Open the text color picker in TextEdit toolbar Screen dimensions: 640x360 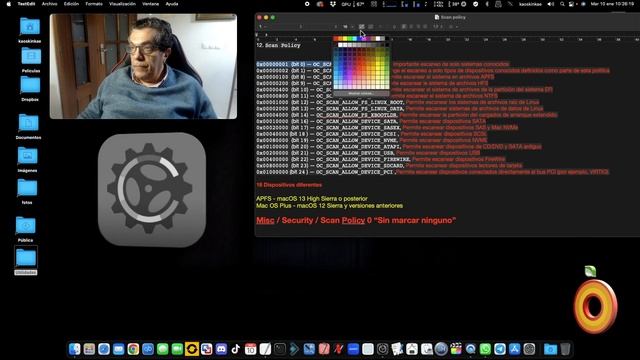click(362, 27)
